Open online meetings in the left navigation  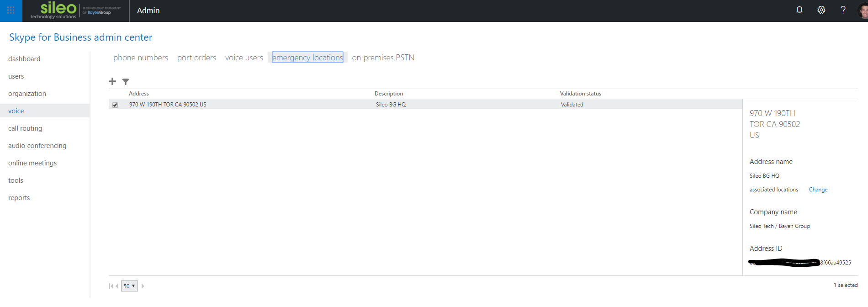tap(32, 163)
